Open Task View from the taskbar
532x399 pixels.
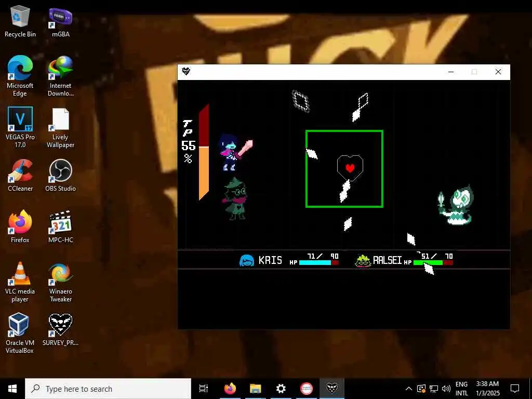[x=204, y=389]
